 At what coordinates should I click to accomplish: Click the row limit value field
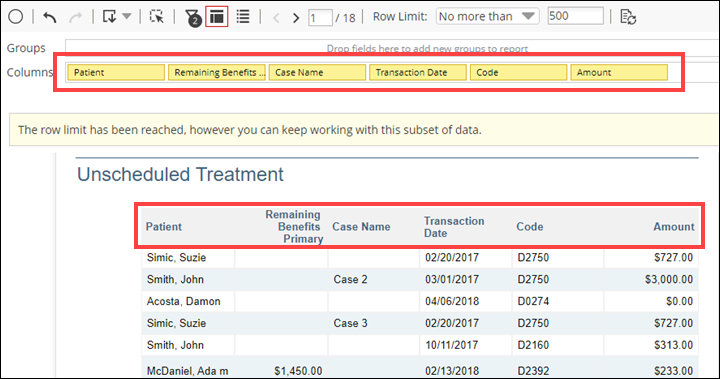pos(575,16)
